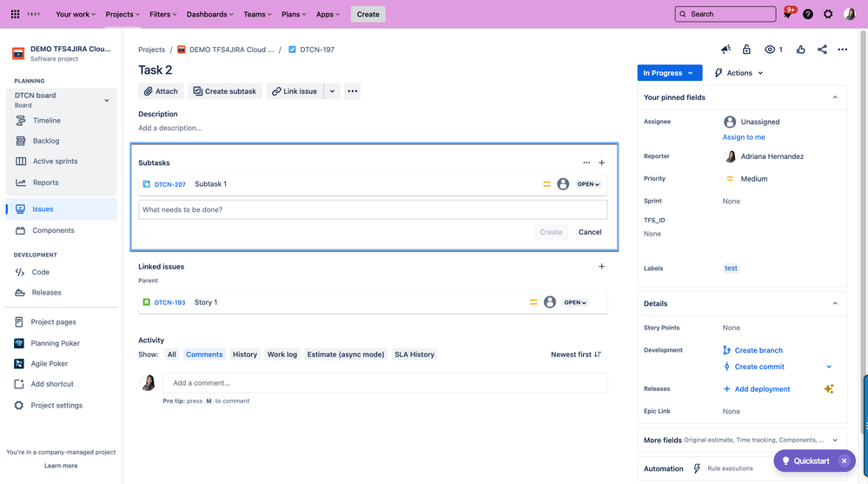The image size is (868, 484).
Task: Open the DTCN-207 subtask link
Action: pyautogui.click(x=170, y=184)
